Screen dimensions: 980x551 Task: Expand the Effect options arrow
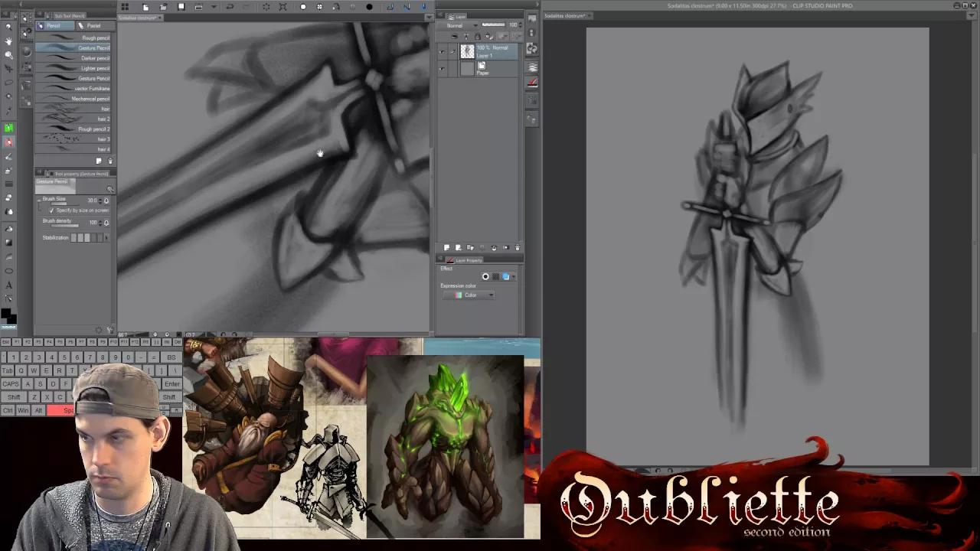[x=514, y=276]
